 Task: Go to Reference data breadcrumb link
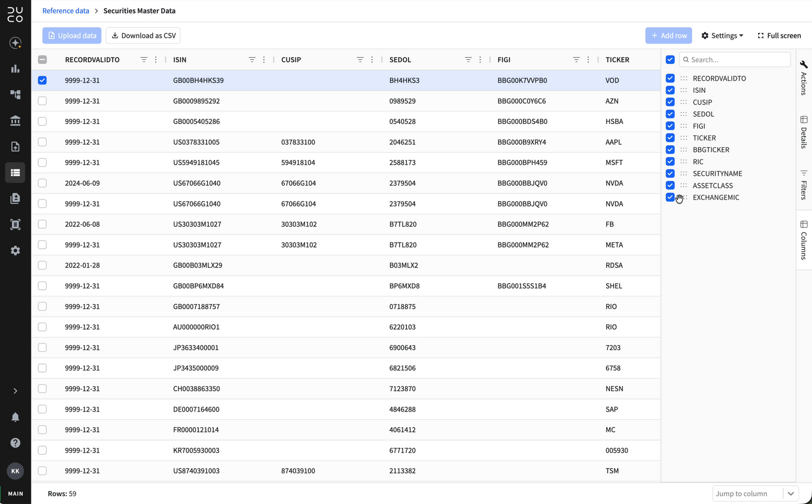click(x=65, y=11)
